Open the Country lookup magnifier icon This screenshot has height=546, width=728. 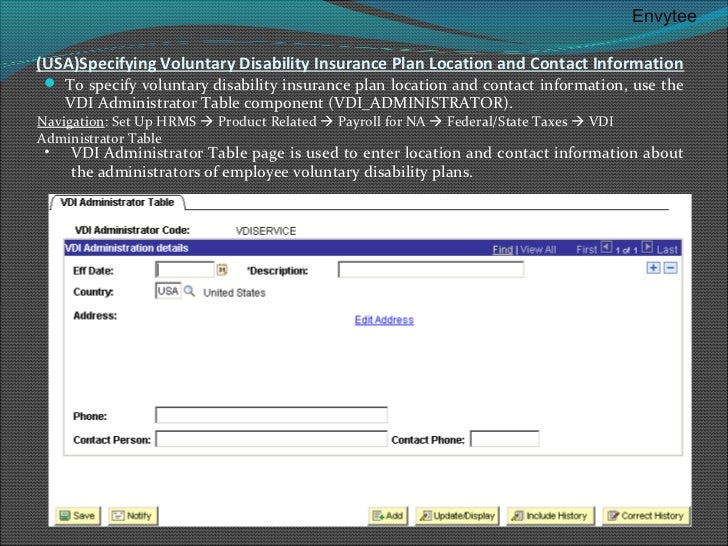[189, 292]
